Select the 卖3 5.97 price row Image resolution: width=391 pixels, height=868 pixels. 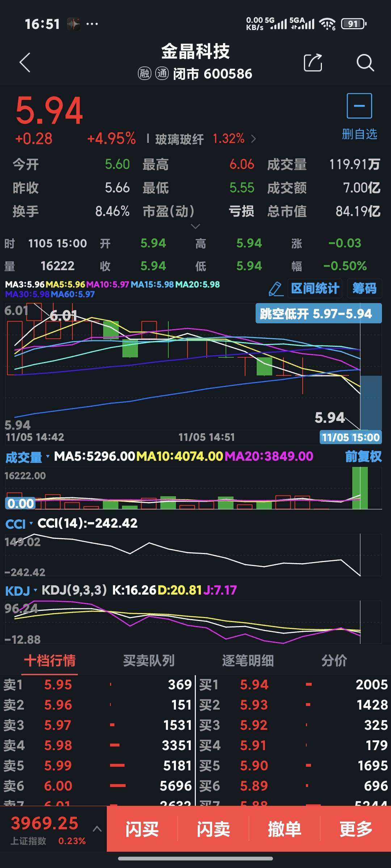98,725
